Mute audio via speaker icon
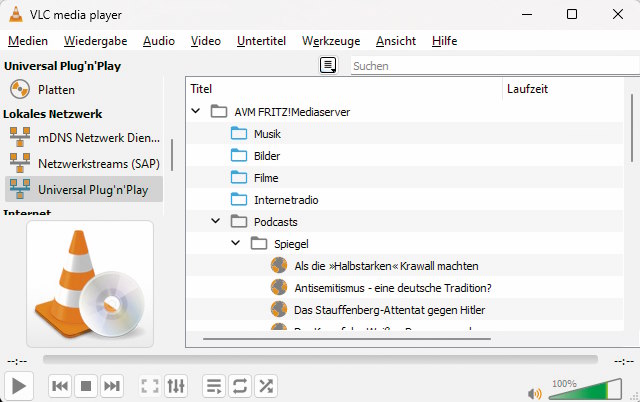The image size is (640, 402). [x=534, y=393]
